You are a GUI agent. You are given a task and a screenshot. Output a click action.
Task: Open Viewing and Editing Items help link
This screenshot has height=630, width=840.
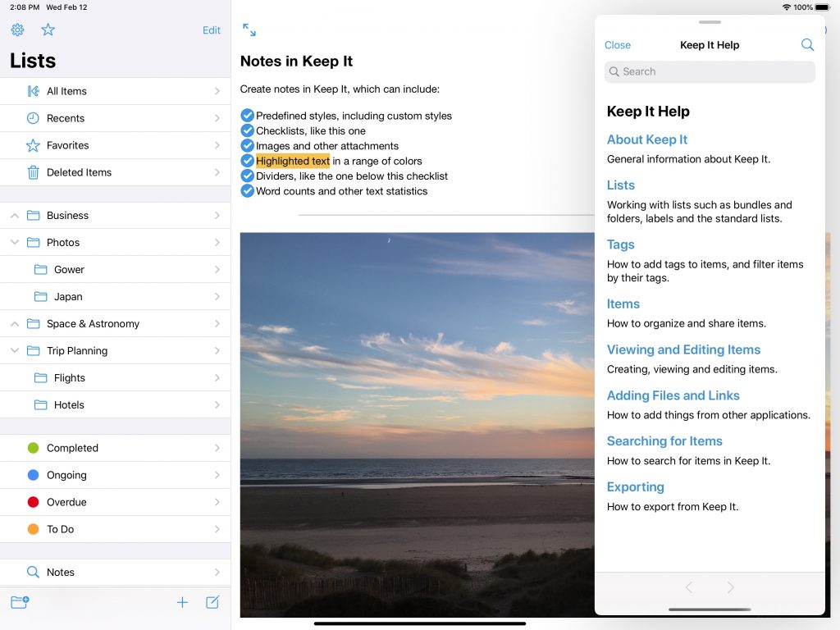point(683,349)
